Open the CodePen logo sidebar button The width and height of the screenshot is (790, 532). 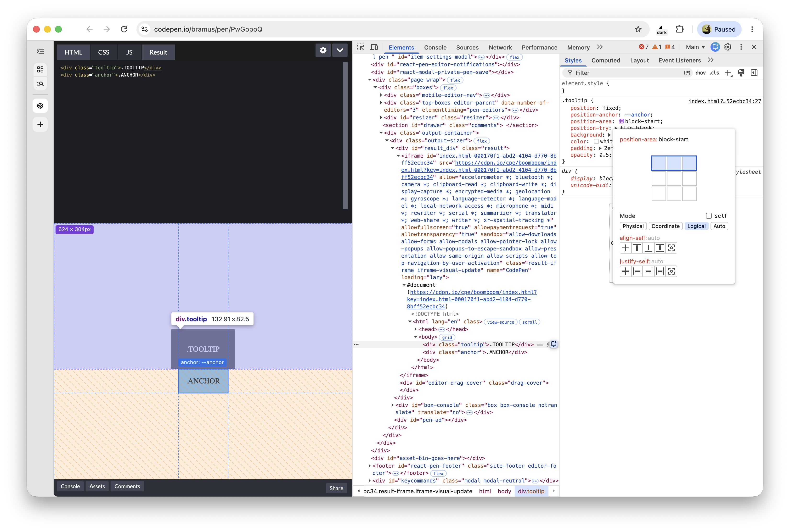point(40,105)
